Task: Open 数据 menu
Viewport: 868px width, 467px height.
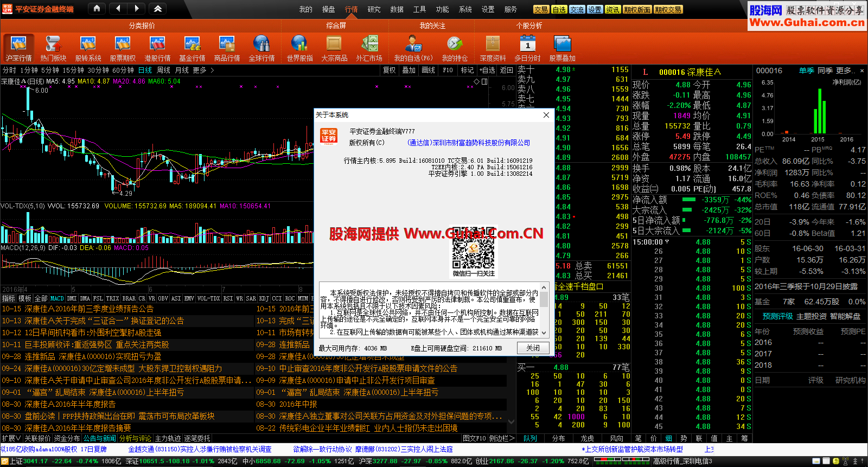Action: pos(397,9)
